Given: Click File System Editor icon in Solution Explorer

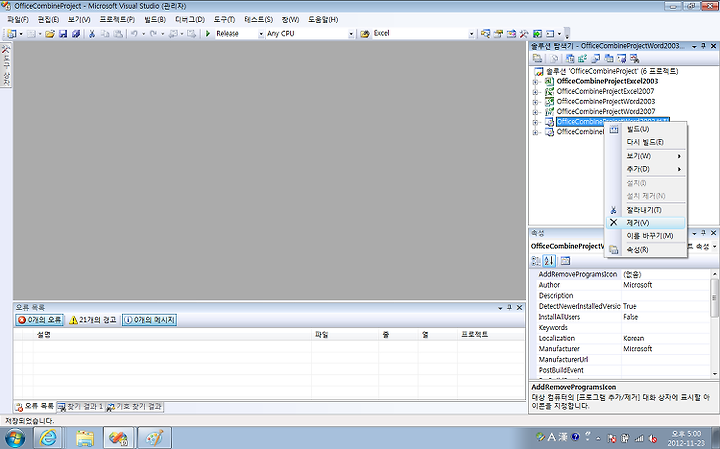Looking at the screenshot, I should [x=570, y=58].
